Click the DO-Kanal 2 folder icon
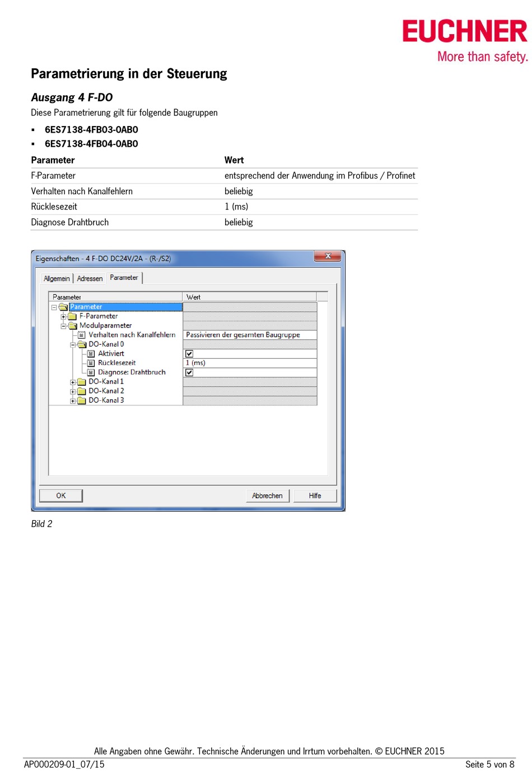The width and height of the screenshot is (532, 772). (x=82, y=391)
